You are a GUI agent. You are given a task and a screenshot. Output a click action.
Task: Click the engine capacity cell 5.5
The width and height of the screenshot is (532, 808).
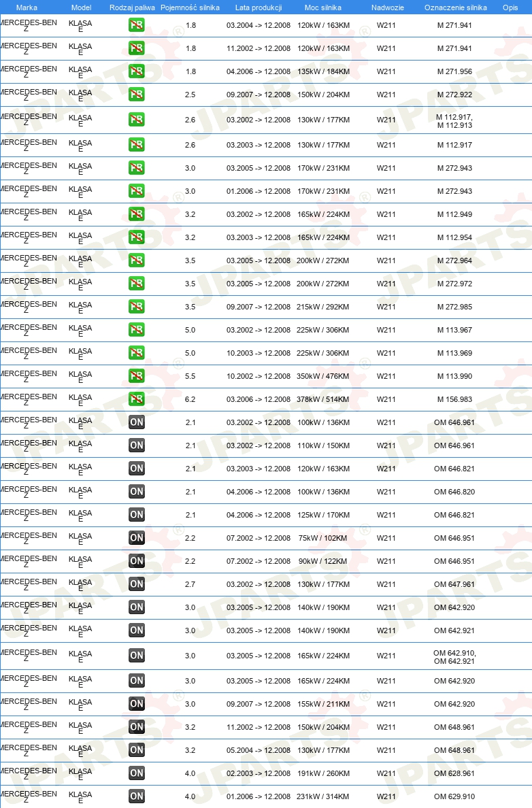point(190,376)
